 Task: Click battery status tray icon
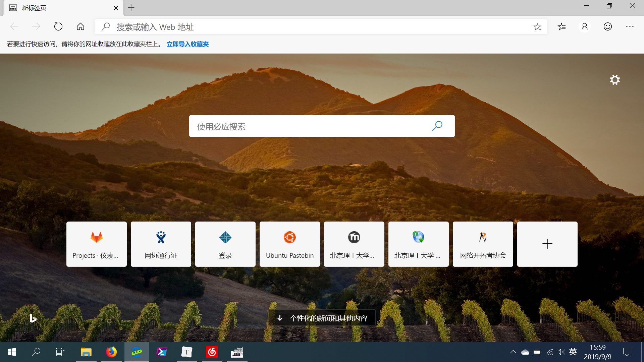tap(537, 352)
